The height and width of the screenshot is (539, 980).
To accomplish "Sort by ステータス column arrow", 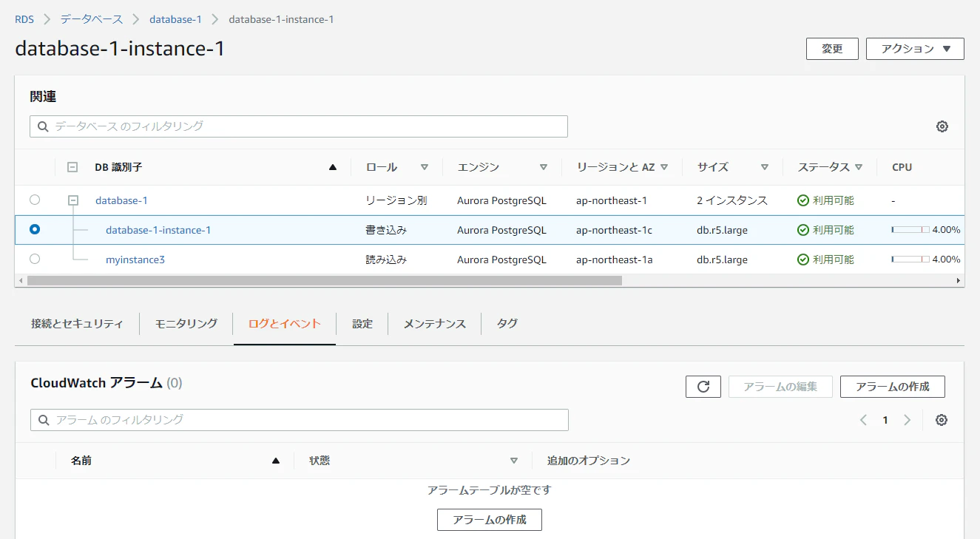I will tap(859, 167).
